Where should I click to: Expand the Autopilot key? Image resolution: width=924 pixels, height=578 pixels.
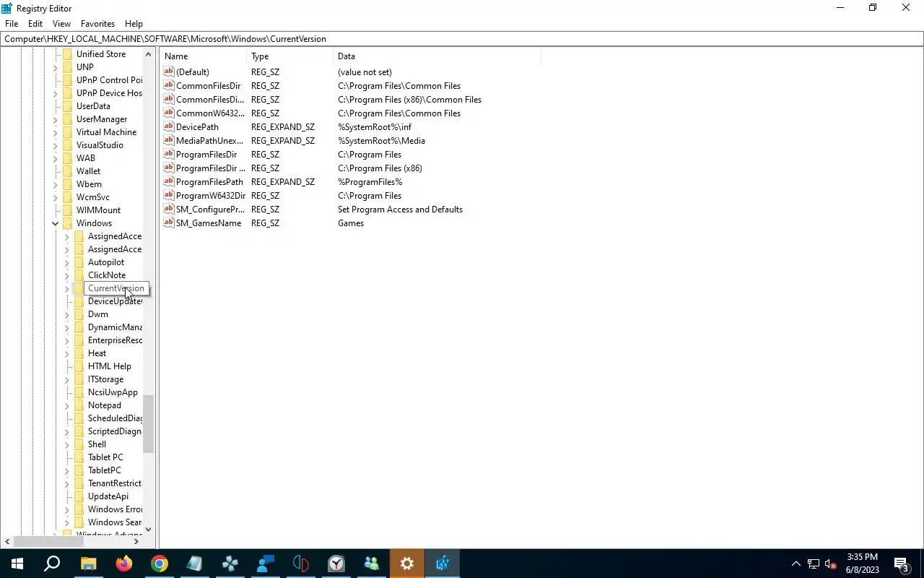coord(67,262)
